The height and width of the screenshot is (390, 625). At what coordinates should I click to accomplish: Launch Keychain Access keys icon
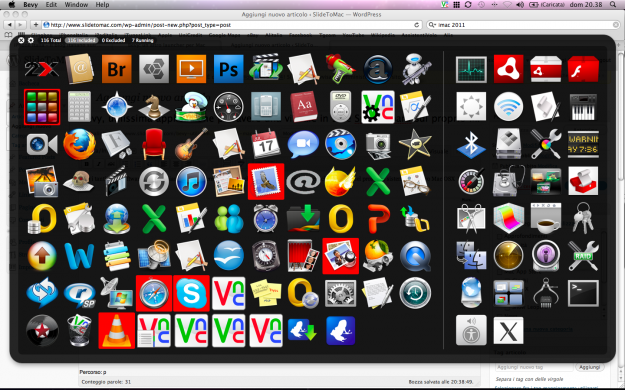click(583, 219)
